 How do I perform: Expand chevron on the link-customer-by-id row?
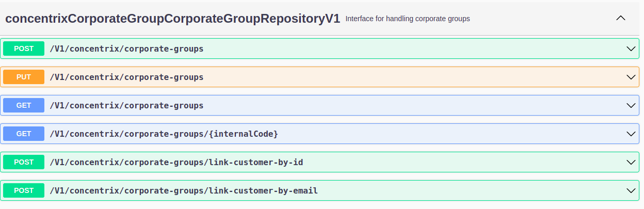click(631, 162)
